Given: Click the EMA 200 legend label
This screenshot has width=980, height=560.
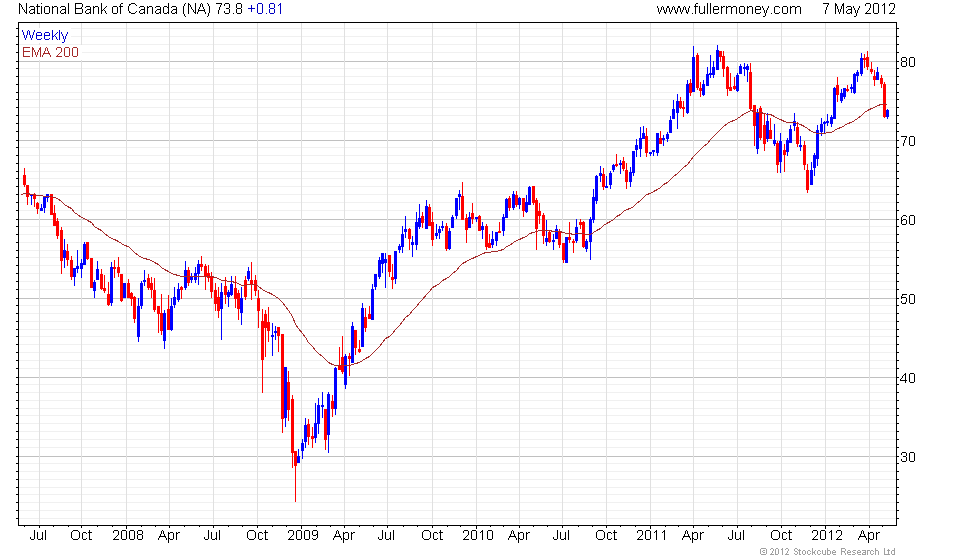Looking at the screenshot, I should coord(51,52).
